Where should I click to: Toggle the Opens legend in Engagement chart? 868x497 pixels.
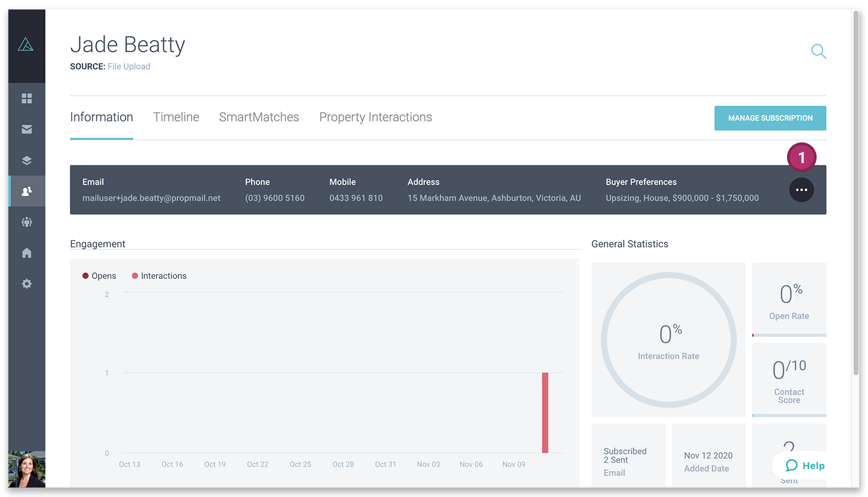[98, 275]
